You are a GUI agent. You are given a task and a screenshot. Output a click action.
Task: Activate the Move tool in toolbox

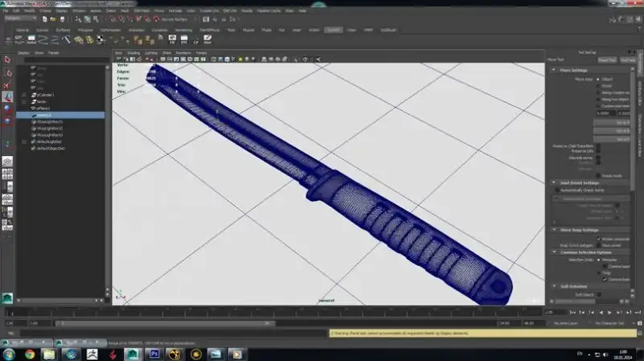click(7, 96)
